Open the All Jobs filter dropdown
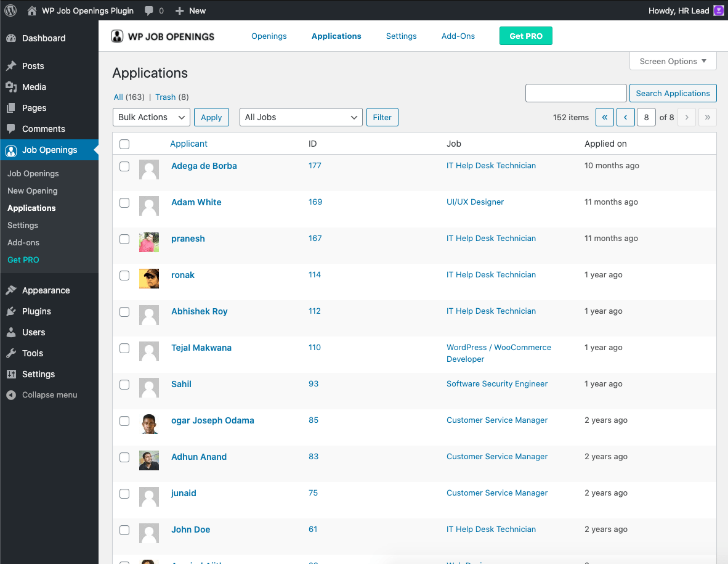The height and width of the screenshot is (564, 728). point(301,117)
